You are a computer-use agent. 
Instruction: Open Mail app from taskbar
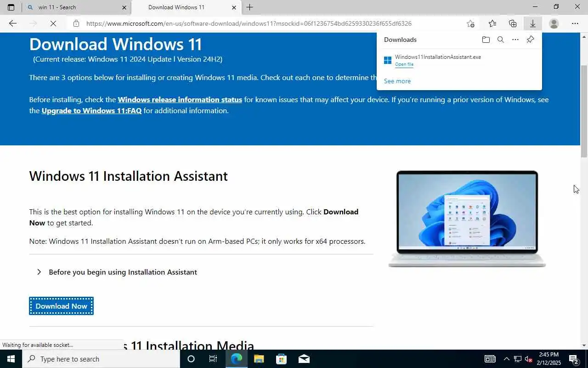tap(304, 359)
